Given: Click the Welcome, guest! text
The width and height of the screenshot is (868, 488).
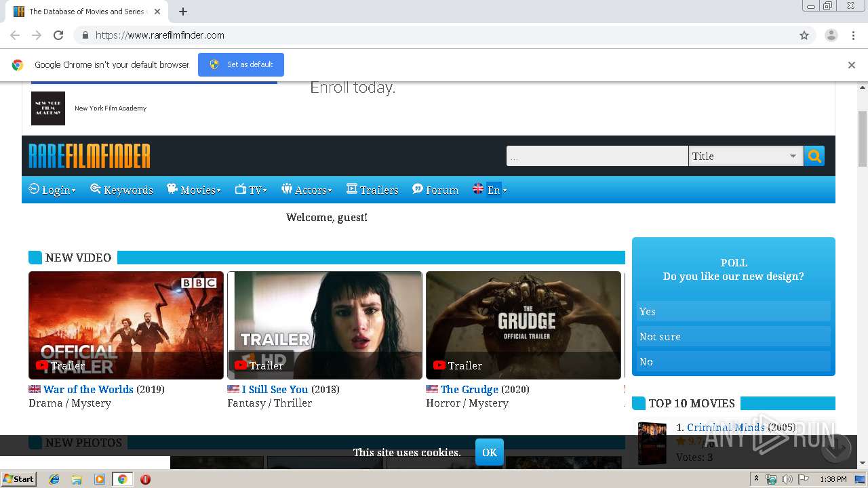Looking at the screenshot, I should click(327, 218).
